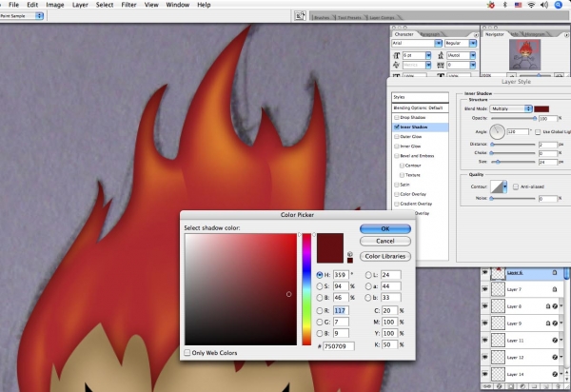
Task: Click the hex color field 750709
Action: tap(338, 345)
